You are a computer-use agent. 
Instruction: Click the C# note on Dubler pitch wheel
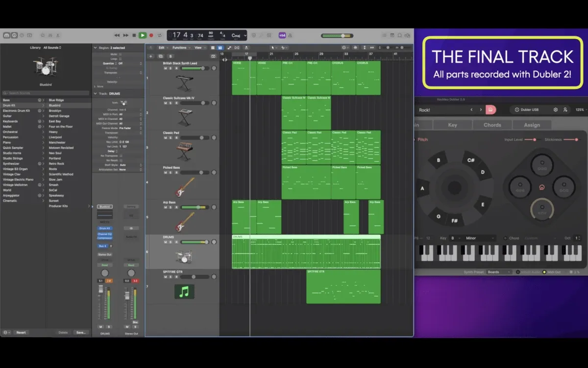(x=471, y=160)
